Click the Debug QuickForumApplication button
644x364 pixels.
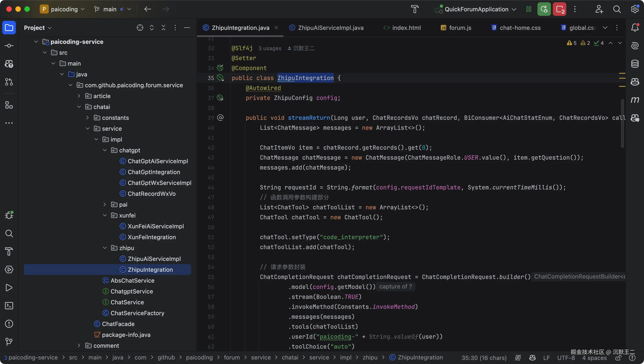[x=544, y=9]
